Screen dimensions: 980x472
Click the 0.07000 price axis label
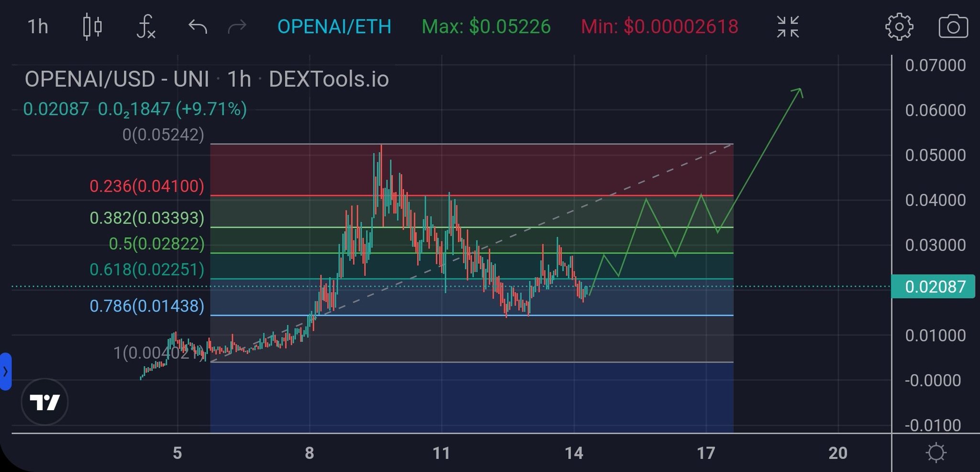pos(935,65)
